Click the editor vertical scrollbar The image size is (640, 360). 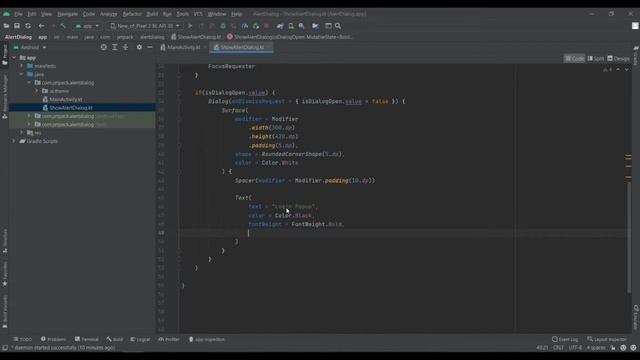(629, 237)
